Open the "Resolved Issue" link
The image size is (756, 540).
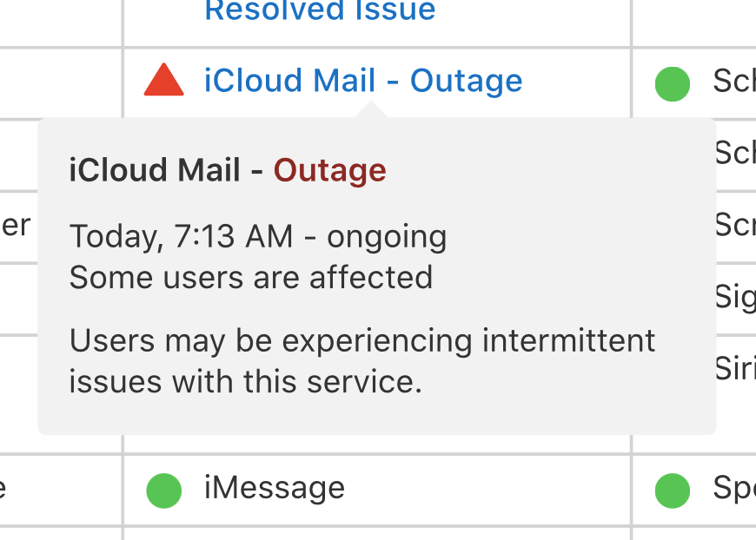click(x=320, y=11)
